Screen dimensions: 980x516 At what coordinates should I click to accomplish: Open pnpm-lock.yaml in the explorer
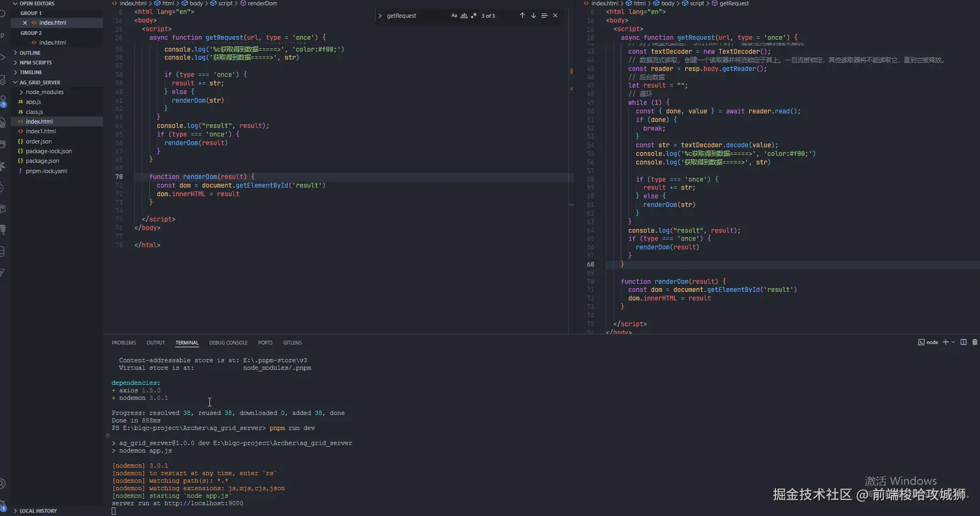pyautogui.click(x=47, y=171)
